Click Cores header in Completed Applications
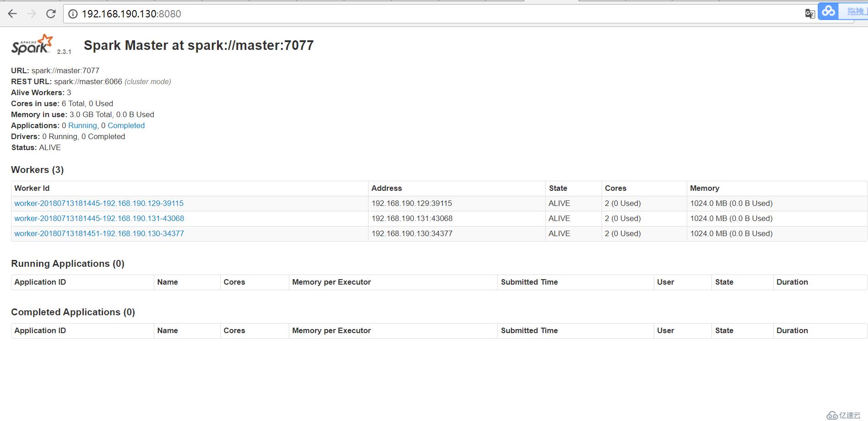The height and width of the screenshot is (421, 868). coord(234,330)
